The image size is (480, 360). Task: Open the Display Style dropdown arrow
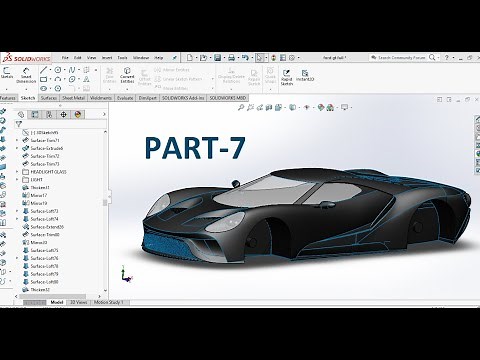299,107
